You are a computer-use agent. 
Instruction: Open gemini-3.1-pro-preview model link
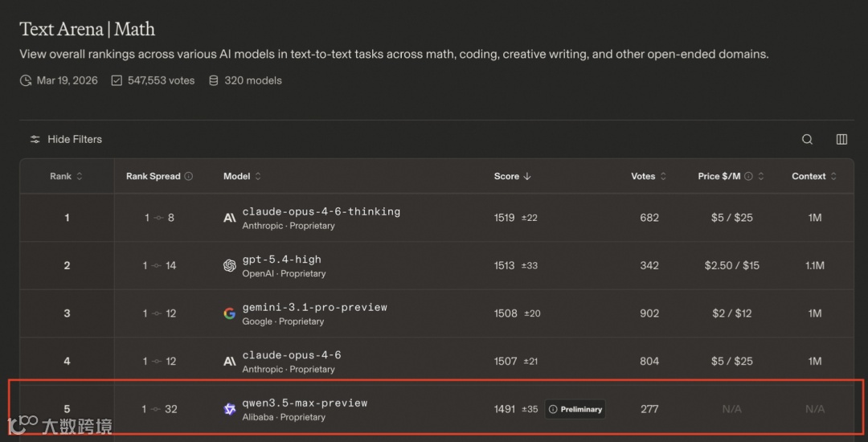click(x=314, y=307)
